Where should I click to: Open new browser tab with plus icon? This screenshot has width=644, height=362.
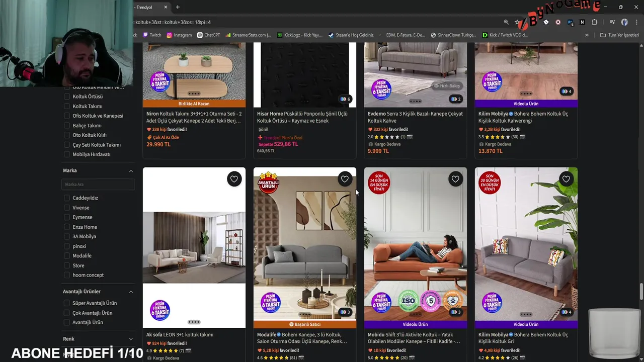pyautogui.click(x=178, y=7)
